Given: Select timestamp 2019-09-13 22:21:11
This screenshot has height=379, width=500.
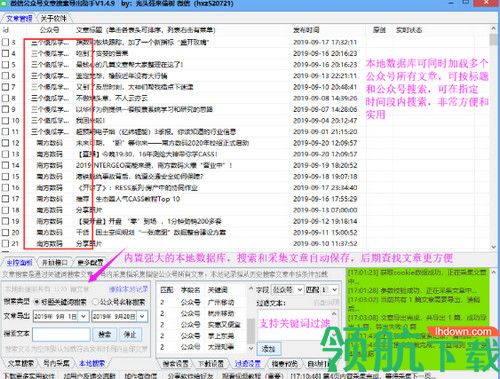Looking at the screenshot, I should click(325, 76).
